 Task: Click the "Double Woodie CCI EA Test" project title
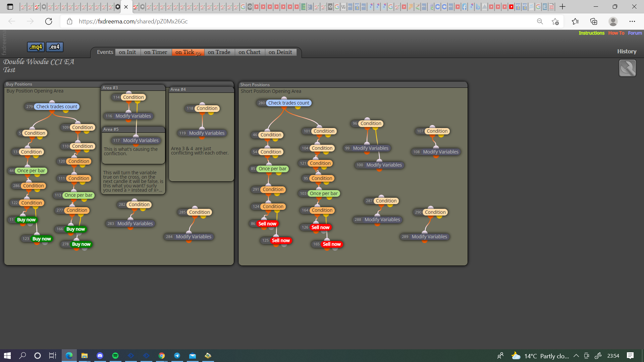click(x=39, y=66)
